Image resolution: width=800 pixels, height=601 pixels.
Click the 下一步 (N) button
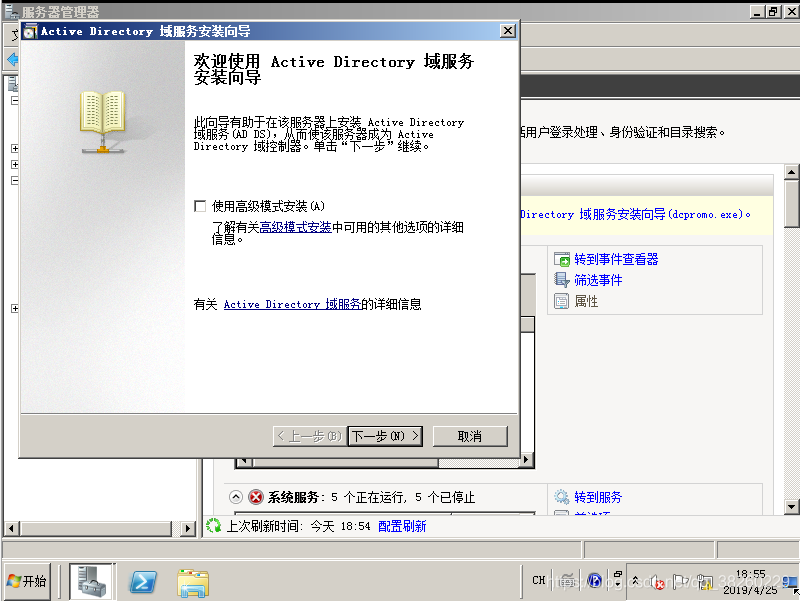click(x=385, y=436)
